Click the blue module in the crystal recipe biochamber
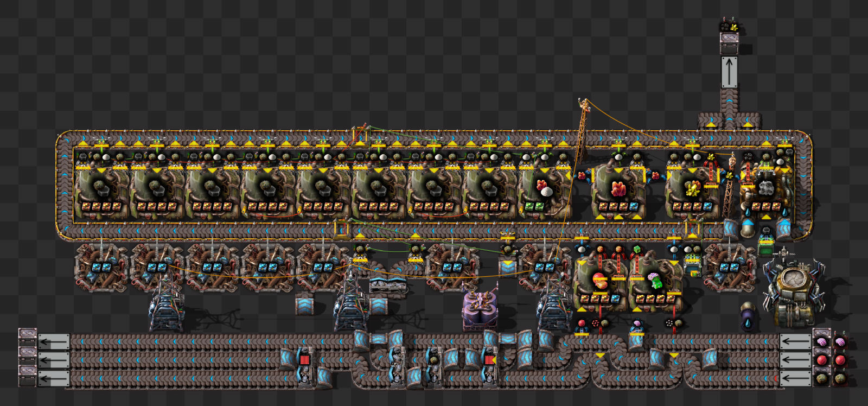The image size is (868, 406). tap(634, 206)
